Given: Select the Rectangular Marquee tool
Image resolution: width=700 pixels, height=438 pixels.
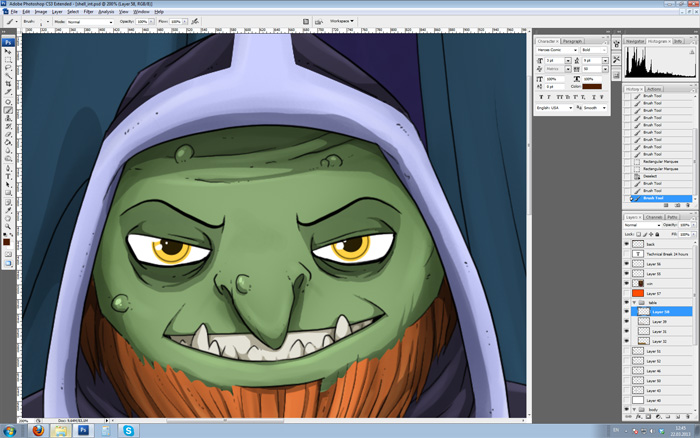Looking at the screenshot, I should (x=8, y=59).
